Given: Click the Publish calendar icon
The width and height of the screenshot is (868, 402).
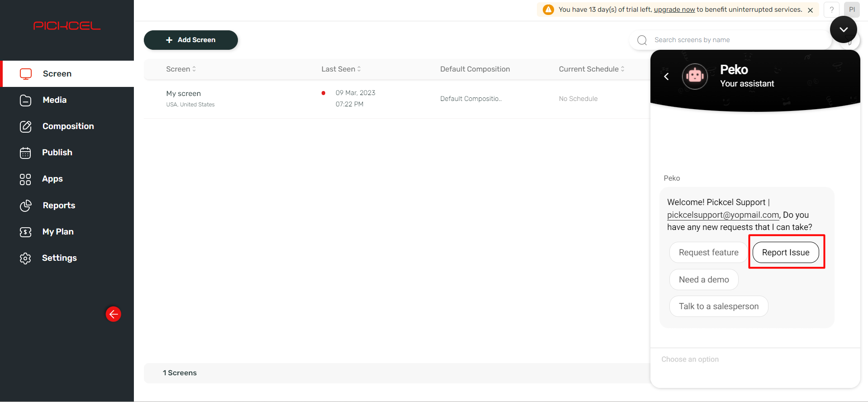Looking at the screenshot, I should (25, 153).
